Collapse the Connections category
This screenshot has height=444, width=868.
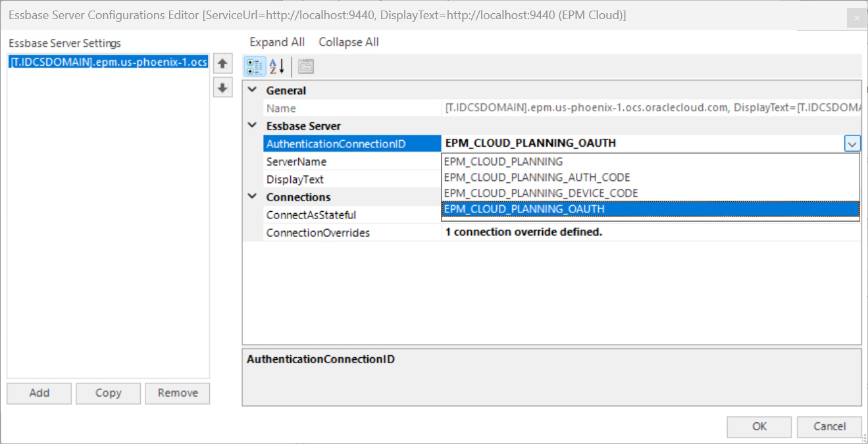click(x=253, y=197)
